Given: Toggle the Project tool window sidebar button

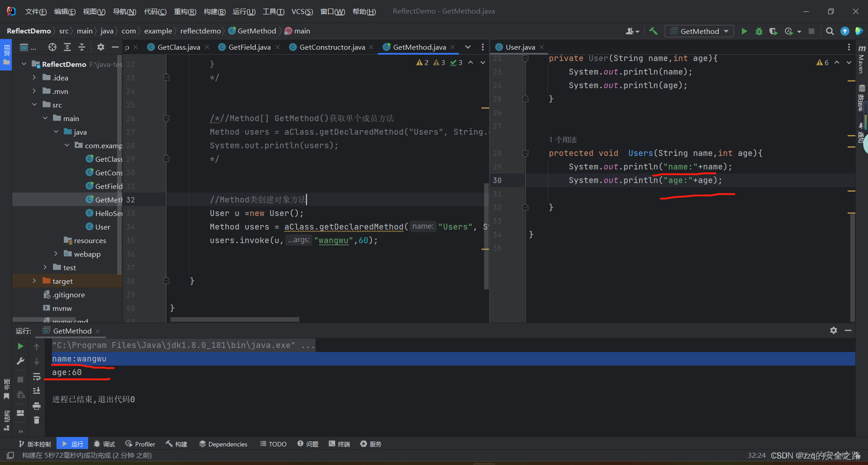Looking at the screenshot, I should (6, 55).
